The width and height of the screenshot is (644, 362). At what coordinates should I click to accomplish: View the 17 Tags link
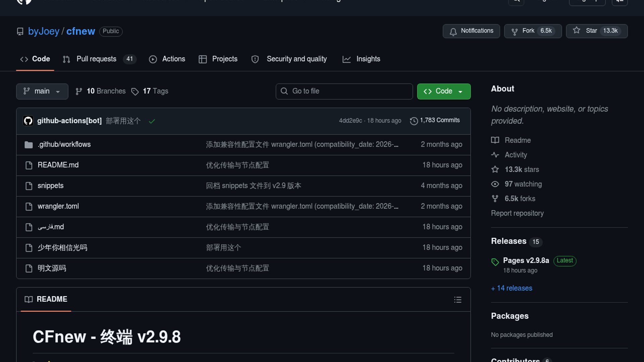tap(150, 91)
